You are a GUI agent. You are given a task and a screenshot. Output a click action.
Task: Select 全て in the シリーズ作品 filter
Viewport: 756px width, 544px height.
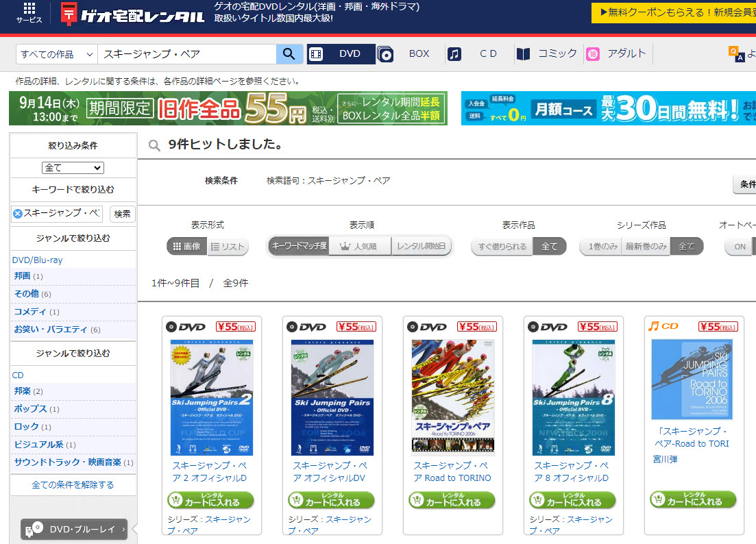tap(687, 246)
